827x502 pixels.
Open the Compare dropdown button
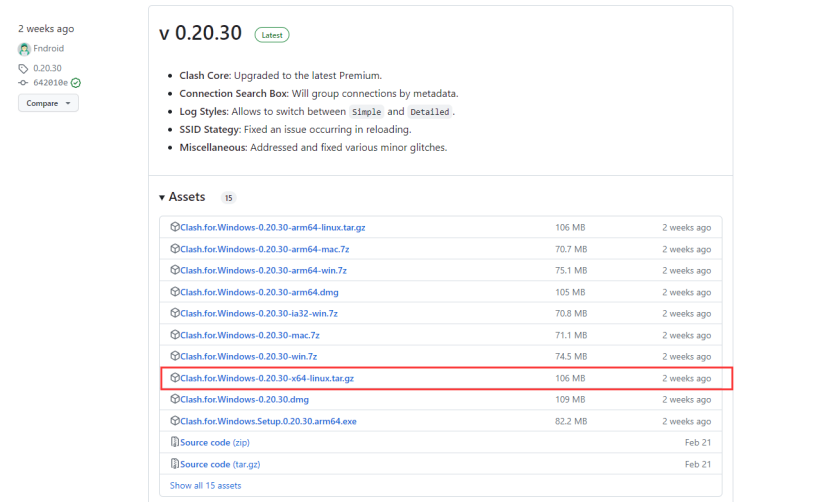[48, 103]
